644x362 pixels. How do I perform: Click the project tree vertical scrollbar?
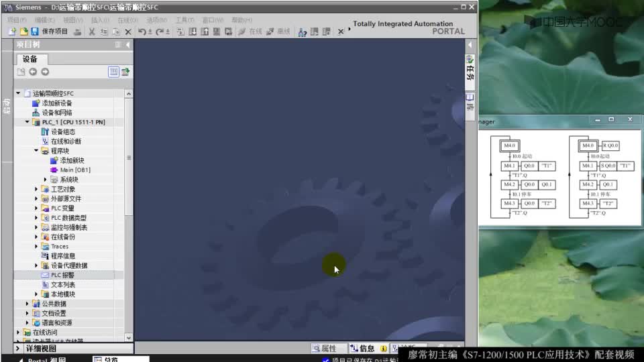coord(129,158)
